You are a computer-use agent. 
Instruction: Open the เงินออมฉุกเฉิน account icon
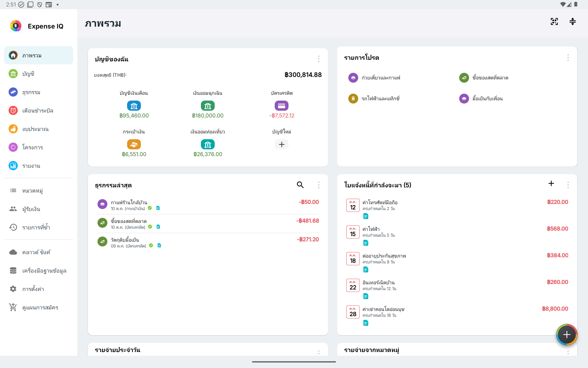click(x=208, y=106)
